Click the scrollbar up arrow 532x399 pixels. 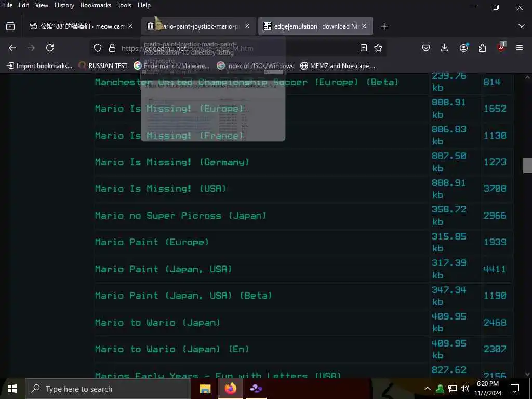click(x=527, y=77)
